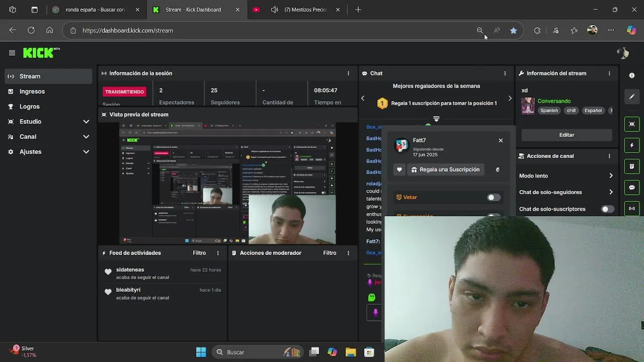The width and height of the screenshot is (644, 362).
Task: Select Logros in the sidebar
Action: click(48, 107)
